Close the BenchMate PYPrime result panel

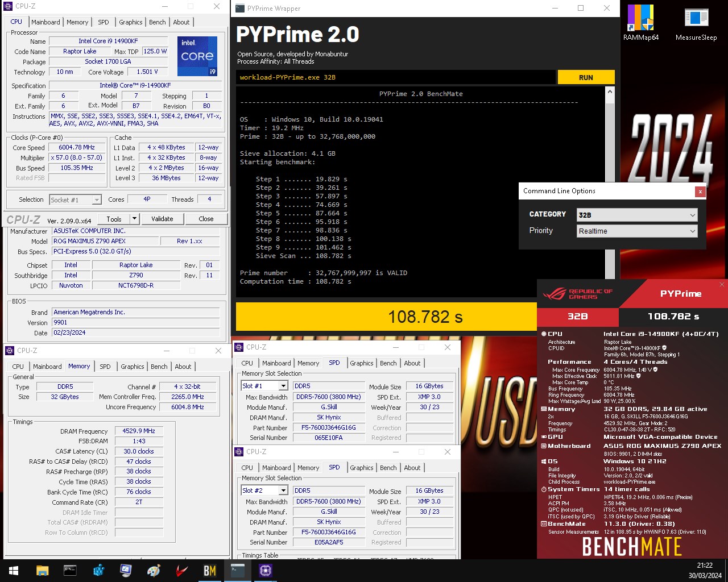(x=722, y=284)
